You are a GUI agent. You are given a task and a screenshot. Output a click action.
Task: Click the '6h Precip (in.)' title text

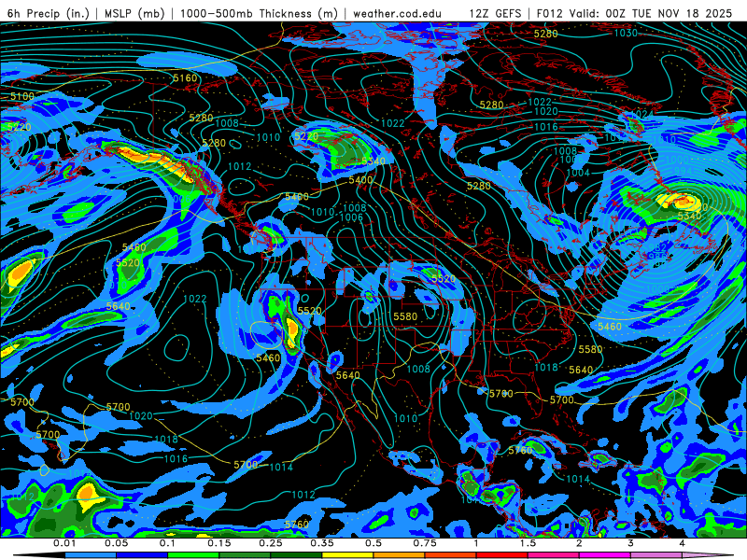pyautogui.click(x=48, y=13)
